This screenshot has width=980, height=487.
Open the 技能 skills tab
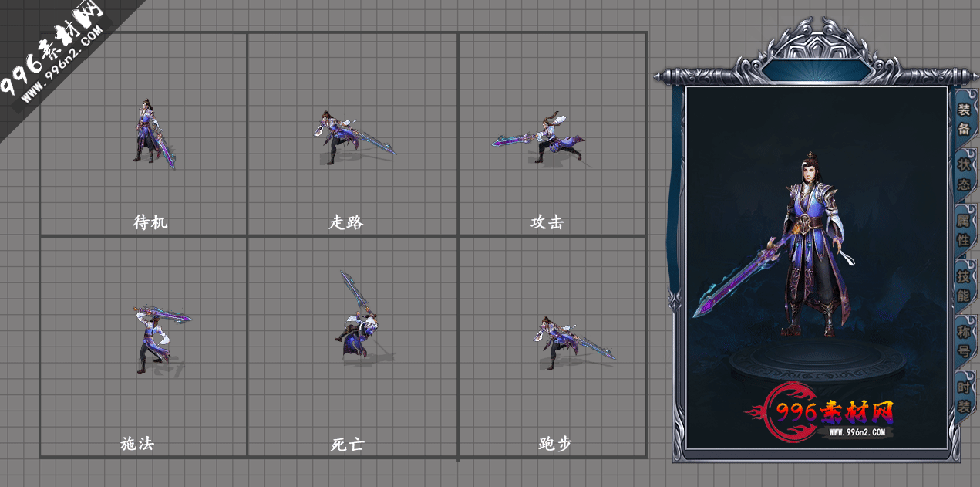click(x=964, y=286)
